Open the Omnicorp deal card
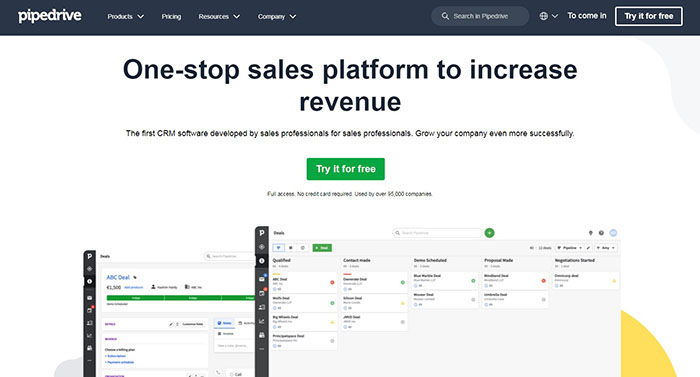The image size is (700, 377). click(586, 281)
